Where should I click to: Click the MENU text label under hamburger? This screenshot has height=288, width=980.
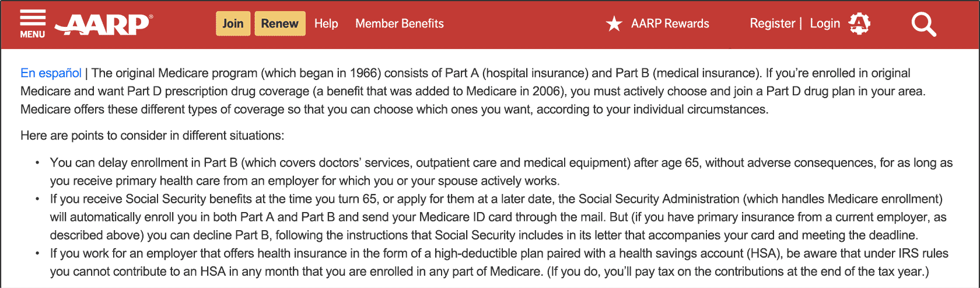pyautogui.click(x=32, y=34)
